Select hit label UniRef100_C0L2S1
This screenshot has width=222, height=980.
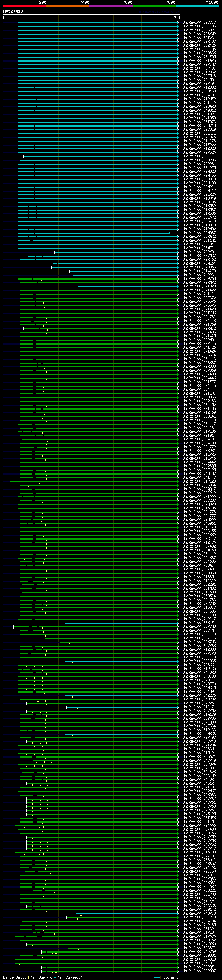[199, 428]
